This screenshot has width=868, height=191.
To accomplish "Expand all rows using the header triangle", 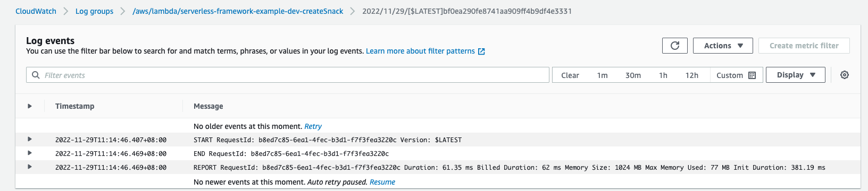I will point(30,106).
